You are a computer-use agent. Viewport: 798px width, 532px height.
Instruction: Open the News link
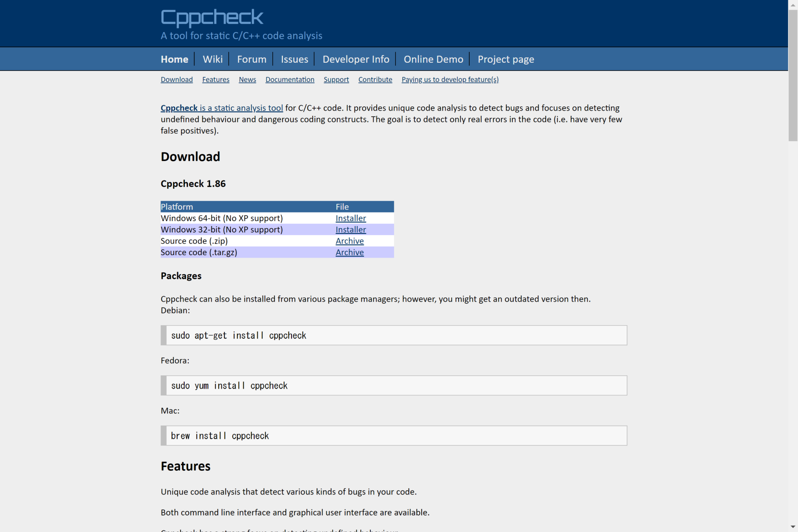coord(247,79)
